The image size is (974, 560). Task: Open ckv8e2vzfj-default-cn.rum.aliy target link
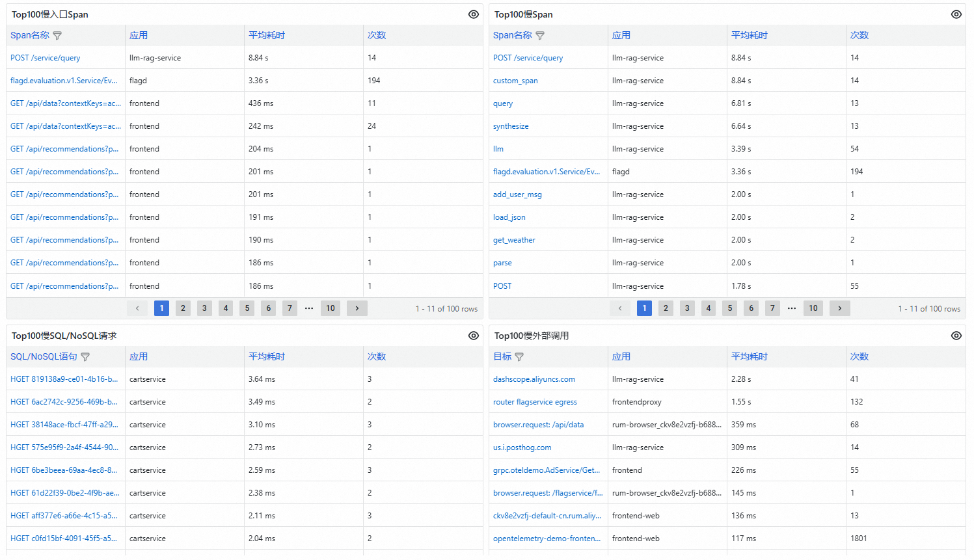click(x=547, y=516)
